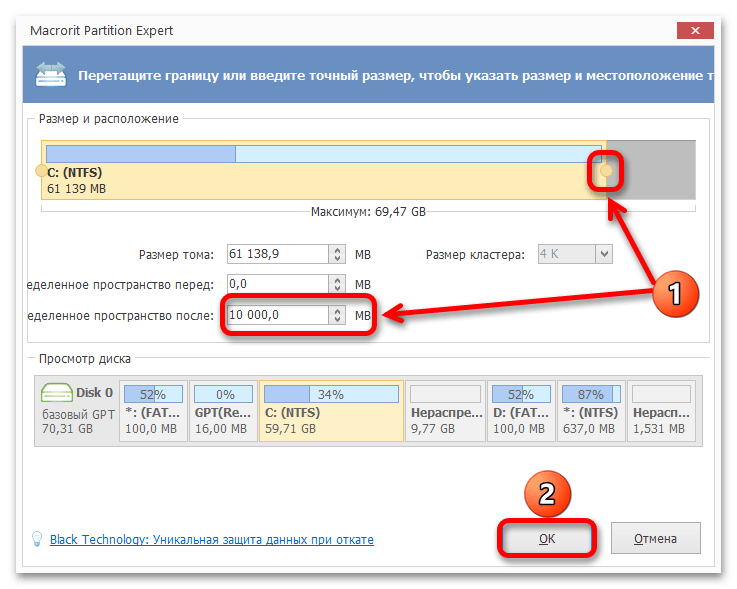
Task: Select the unallocated 9,77 GB block
Action: click(445, 410)
